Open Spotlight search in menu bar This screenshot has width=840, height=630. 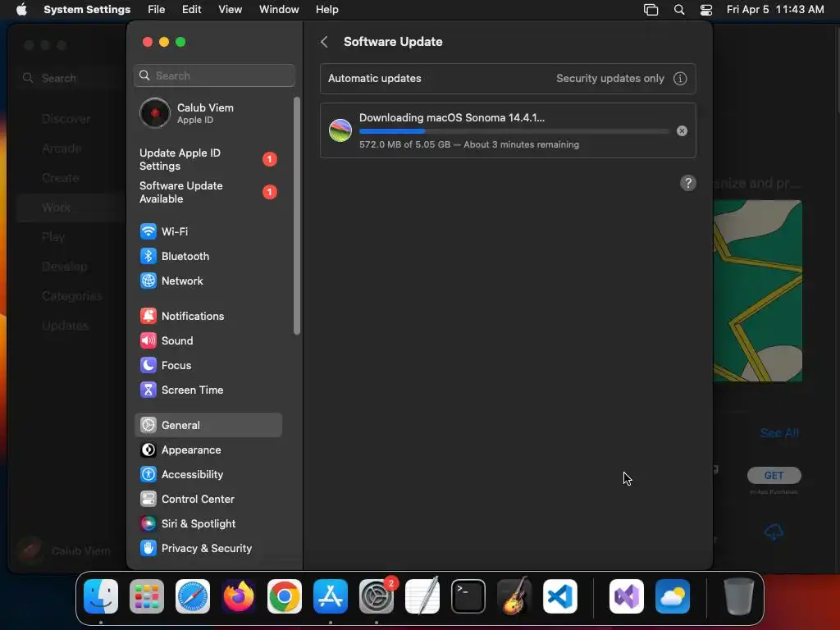tap(678, 10)
